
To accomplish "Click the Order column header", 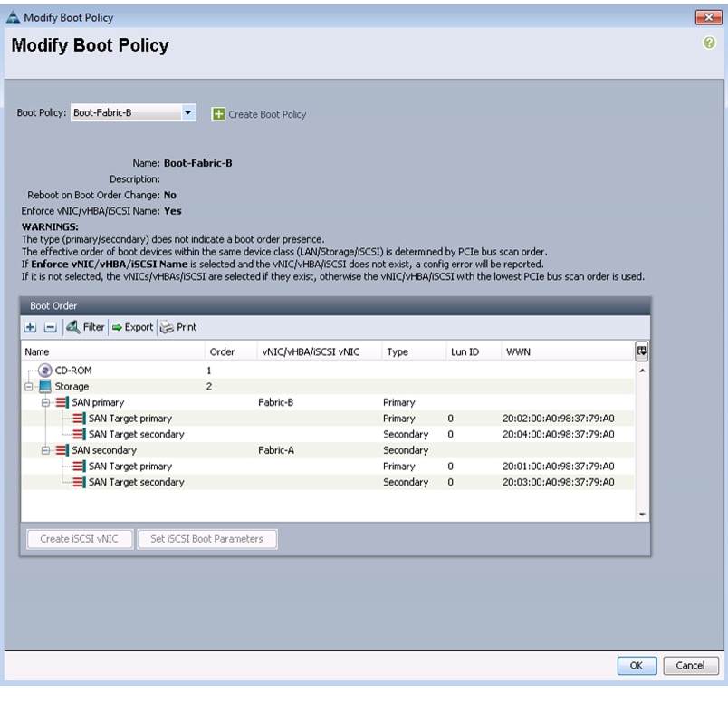I will click(231, 351).
